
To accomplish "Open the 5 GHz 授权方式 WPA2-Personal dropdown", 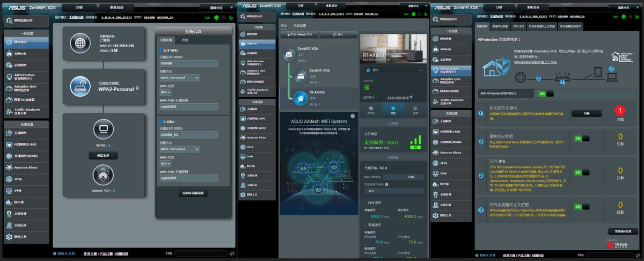I will tap(180, 149).
